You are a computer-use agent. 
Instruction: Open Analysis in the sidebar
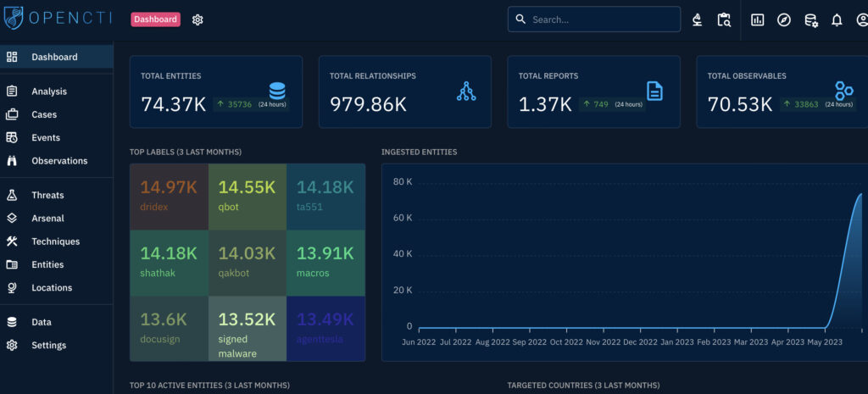pyautogui.click(x=49, y=92)
